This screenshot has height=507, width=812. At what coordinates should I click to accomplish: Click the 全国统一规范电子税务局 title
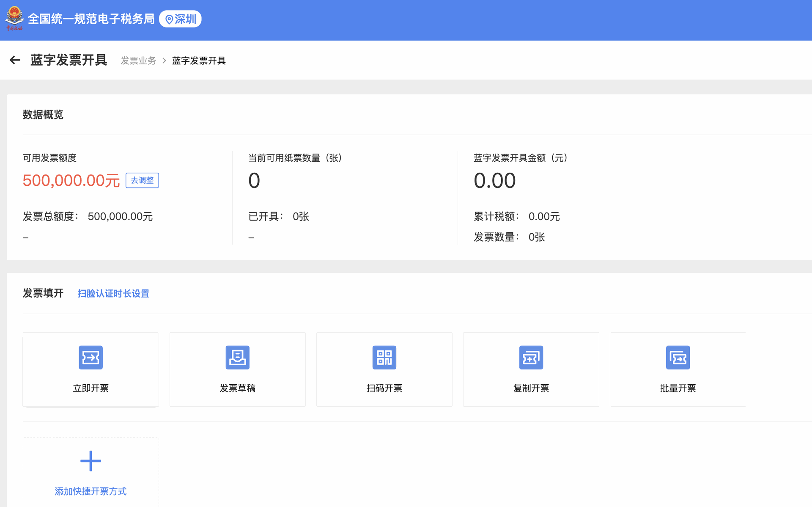tap(91, 19)
